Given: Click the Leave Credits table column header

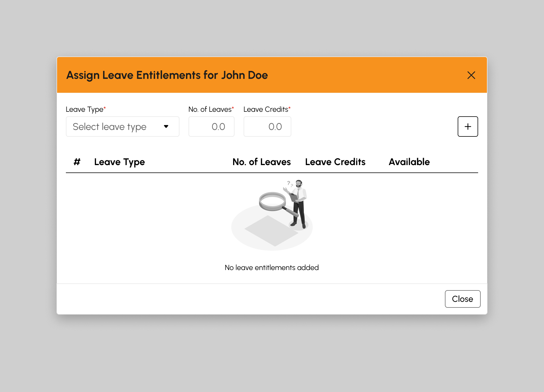Looking at the screenshot, I should [335, 162].
